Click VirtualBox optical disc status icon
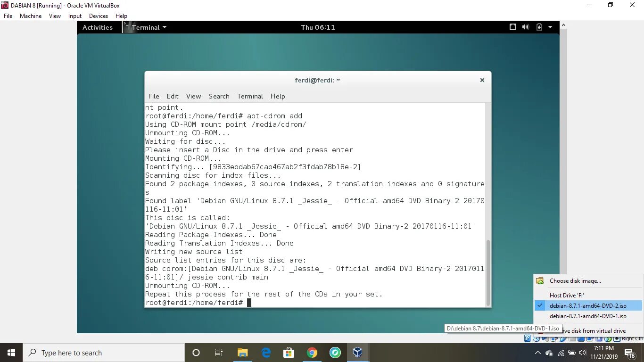The height and width of the screenshot is (362, 644). pyautogui.click(x=537, y=339)
